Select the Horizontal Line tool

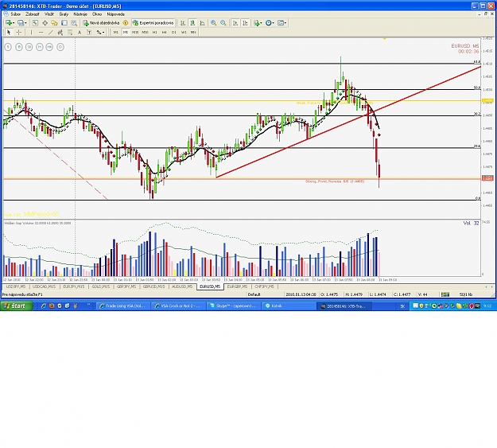(41, 32)
